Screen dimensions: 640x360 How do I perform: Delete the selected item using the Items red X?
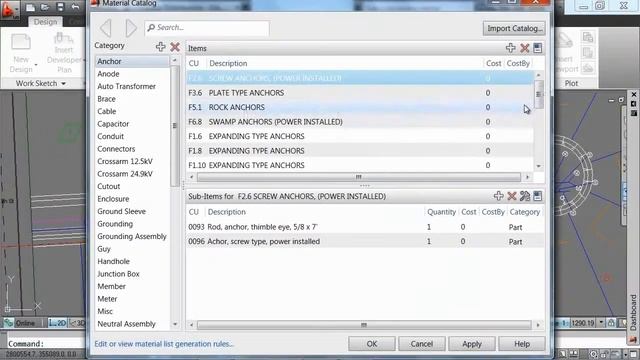coord(524,48)
